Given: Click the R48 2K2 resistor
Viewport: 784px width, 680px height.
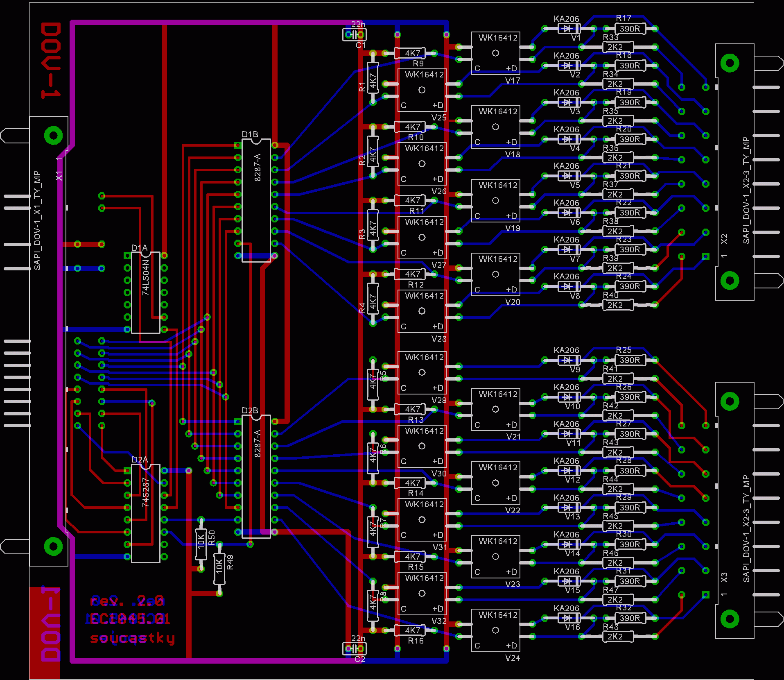Looking at the screenshot, I should tap(617, 637).
